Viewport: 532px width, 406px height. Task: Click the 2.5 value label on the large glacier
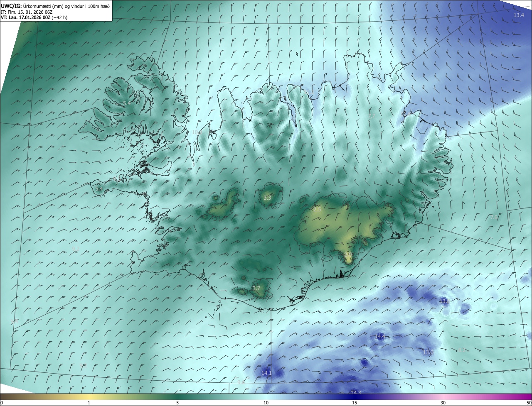317,210
